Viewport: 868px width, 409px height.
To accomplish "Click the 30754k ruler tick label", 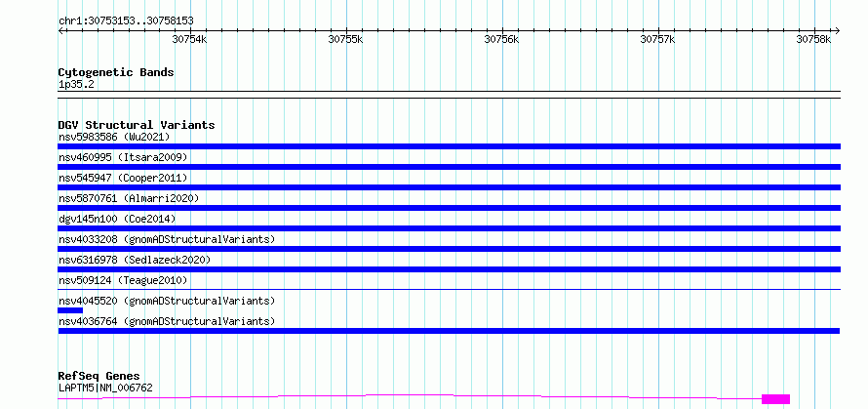I will click(x=189, y=39).
